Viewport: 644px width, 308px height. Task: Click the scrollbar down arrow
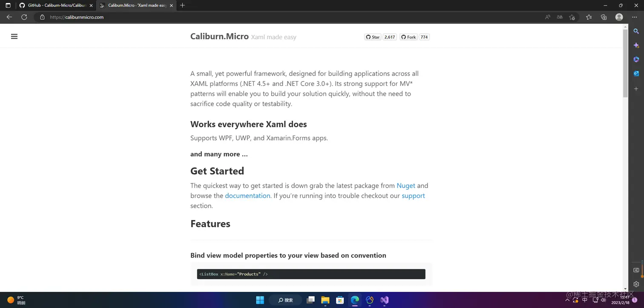tap(625, 289)
